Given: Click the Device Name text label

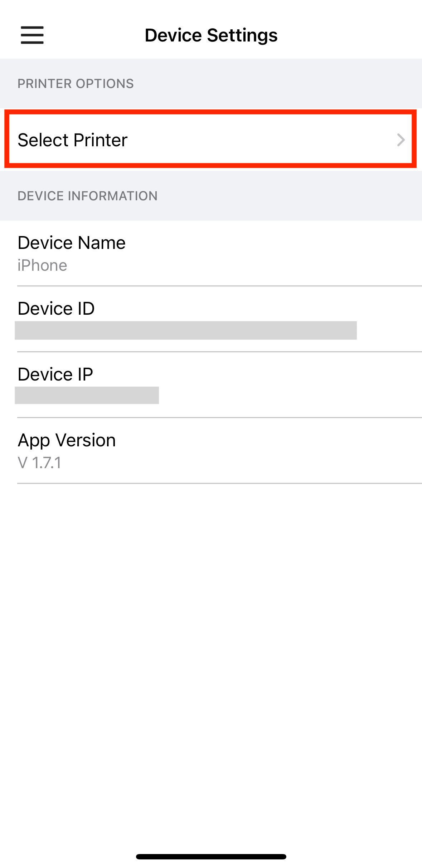Looking at the screenshot, I should tap(72, 243).
